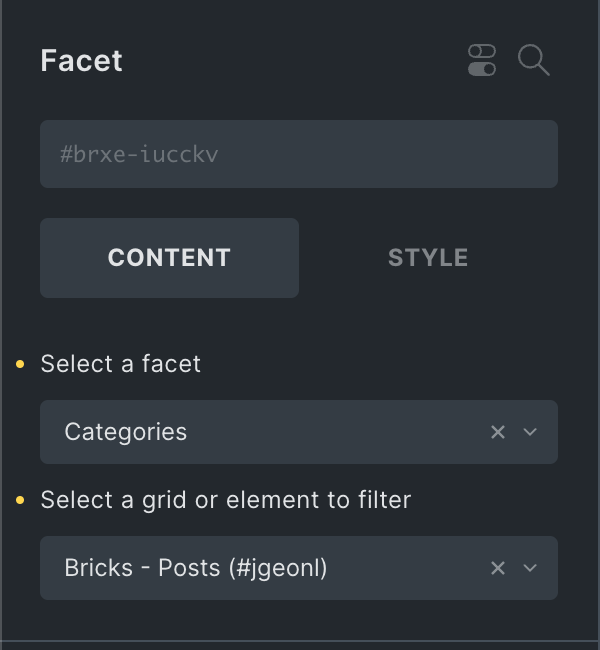Click the panel's left border edge
The height and width of the screenshot is (650, 600).
[2, 325]
